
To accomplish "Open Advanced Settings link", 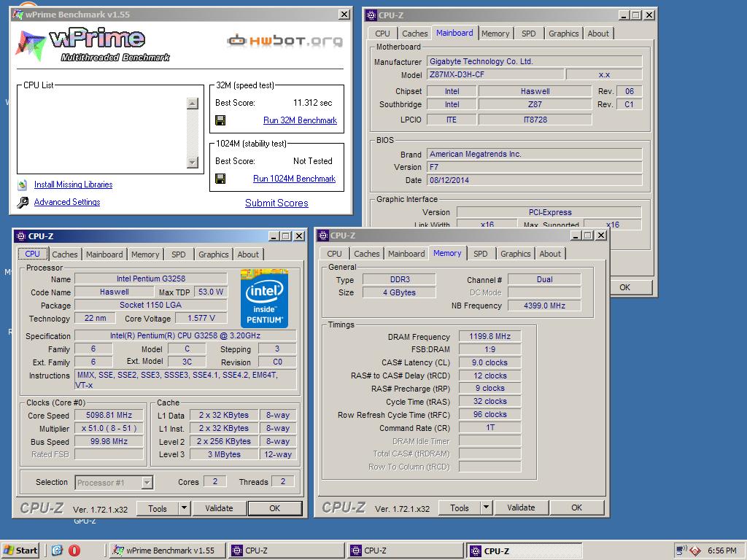I will [x=67, y=203].
